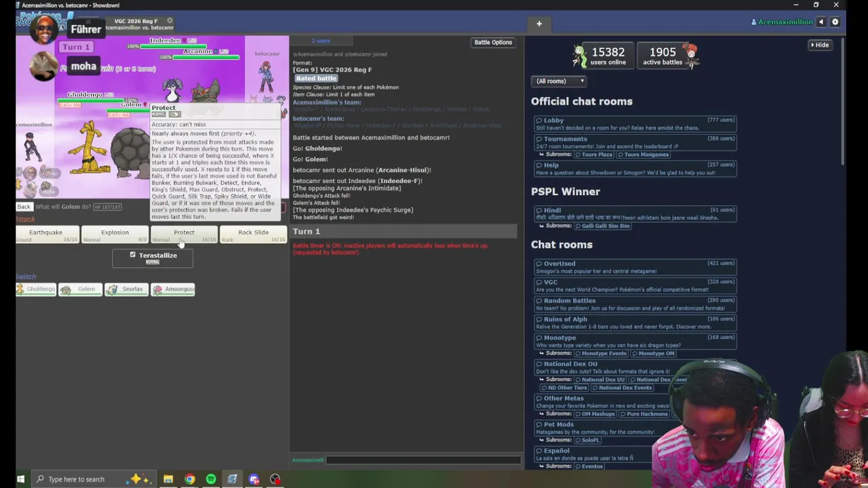Click the betocamr trainer avatar
868x488 pixels.
pos(266,78)
